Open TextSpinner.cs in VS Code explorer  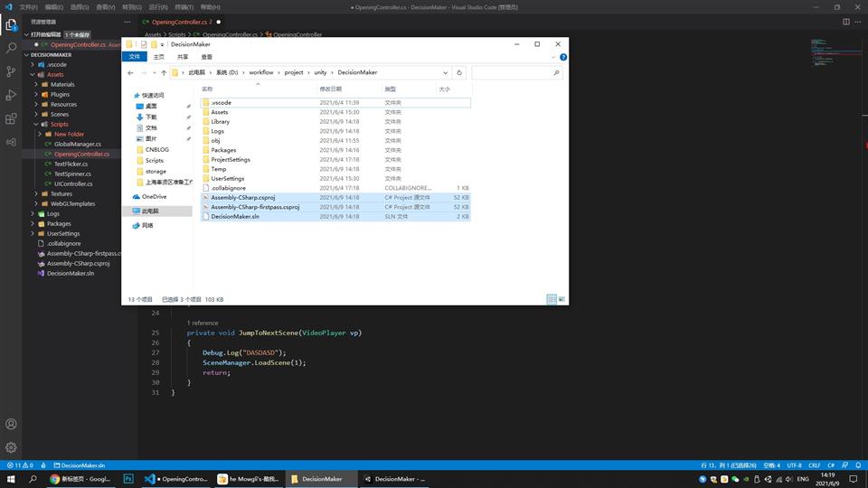(73, 174)
